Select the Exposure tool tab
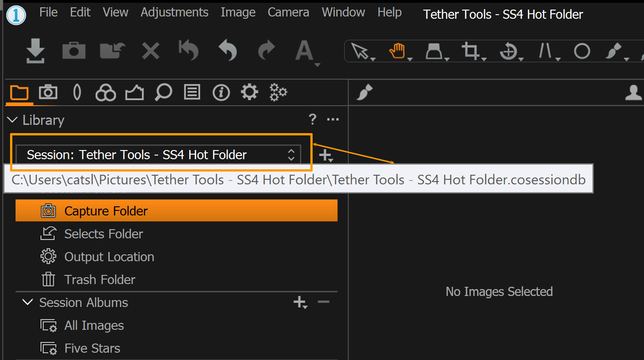Screen dimensions: 644x360 point(77,92)
